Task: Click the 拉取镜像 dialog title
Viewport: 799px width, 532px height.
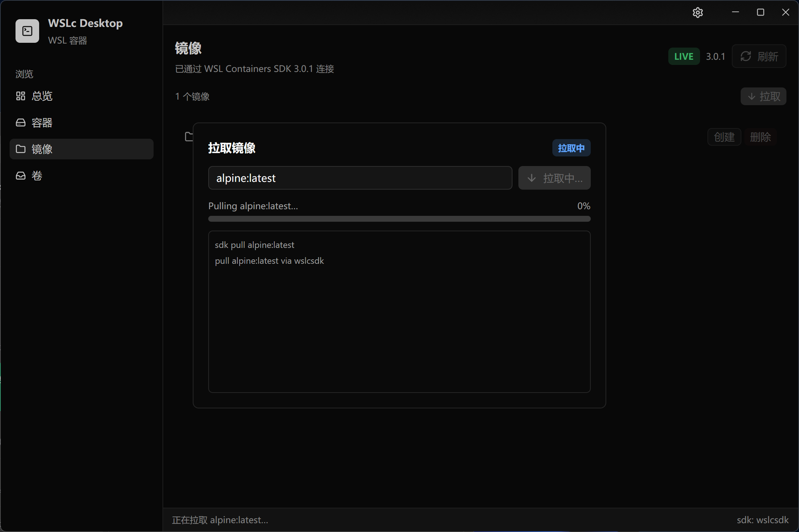Action: click(x=232, y=148)
